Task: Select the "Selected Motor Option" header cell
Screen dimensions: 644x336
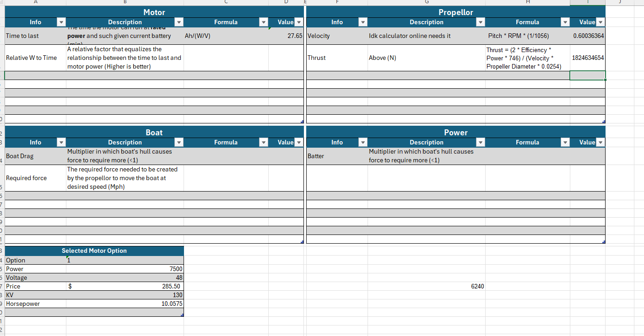Action: [94, 251]
